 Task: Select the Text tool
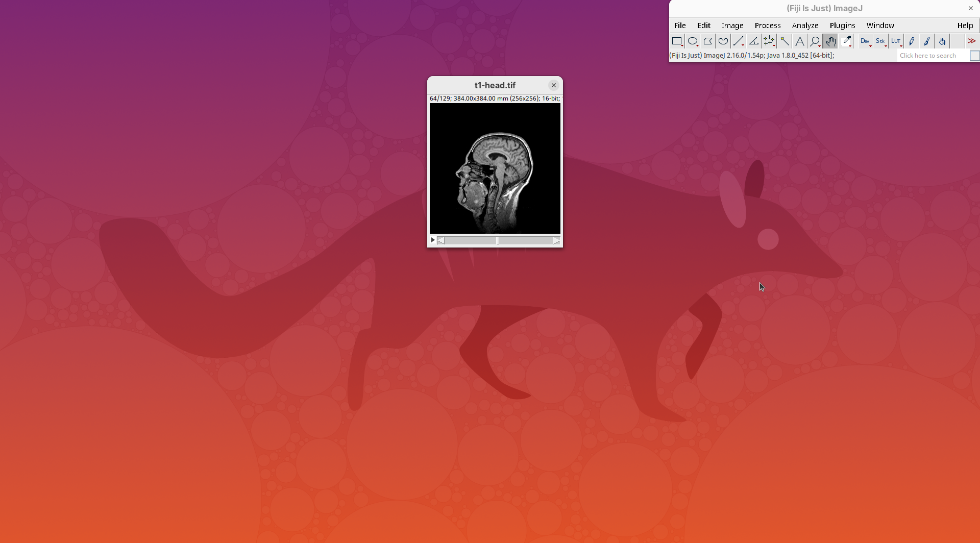800,41
